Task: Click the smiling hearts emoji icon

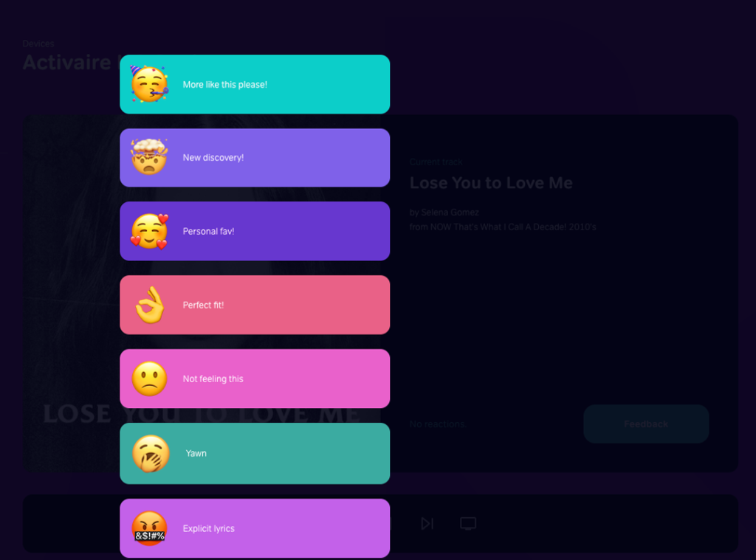Action: 149,232
